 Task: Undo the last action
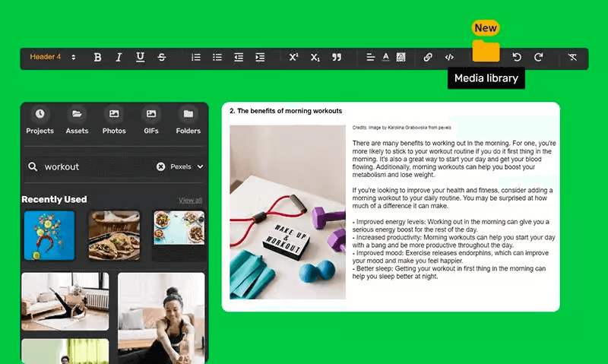(x=517, y=58)
